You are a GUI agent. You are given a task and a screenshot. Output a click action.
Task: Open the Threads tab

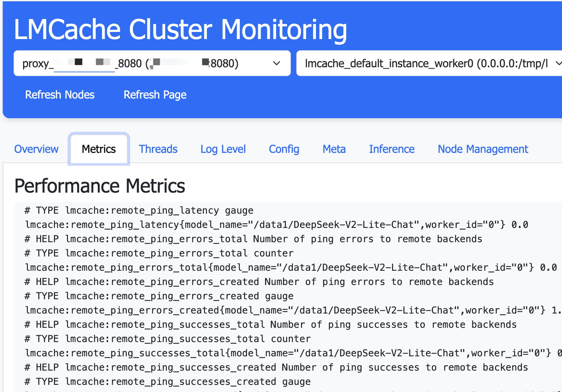pyautogui.click(x=158, y=149)
